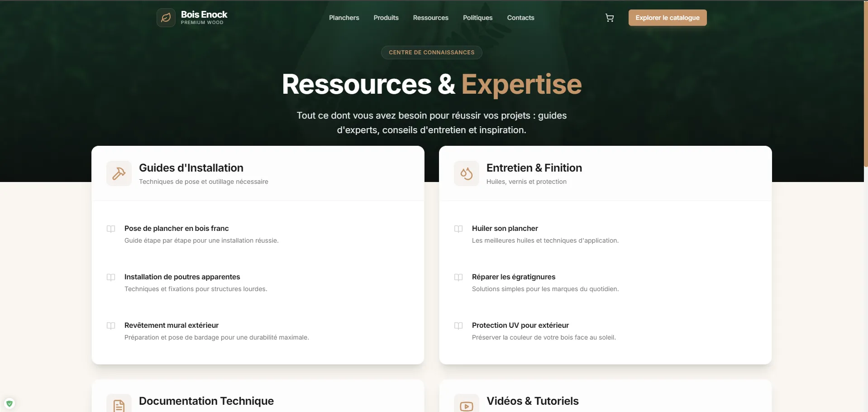This screenshot has width=868, height=412.
Task: Open the Revêtement mural extérieur guide
Action: pos(171,325)
